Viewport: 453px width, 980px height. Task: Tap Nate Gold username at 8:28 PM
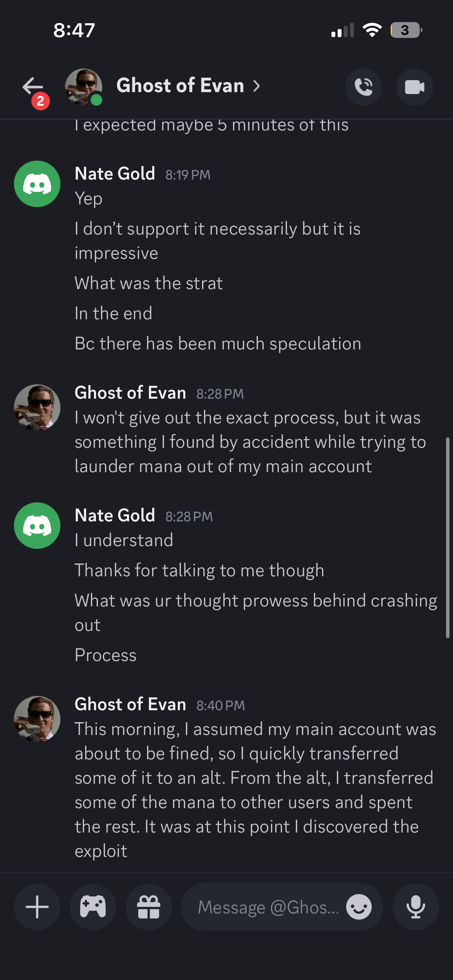coord(115,516)
